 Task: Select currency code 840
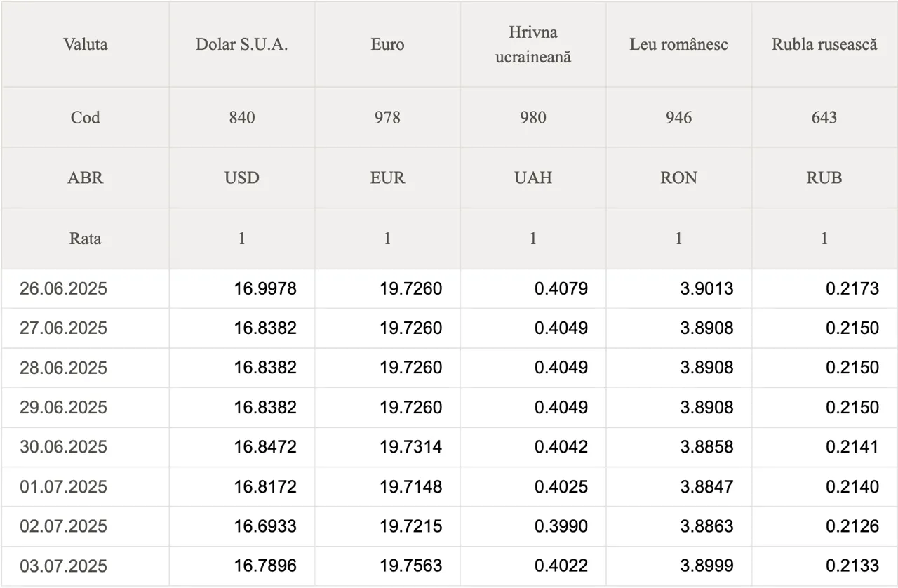click(x=242, y=117)
